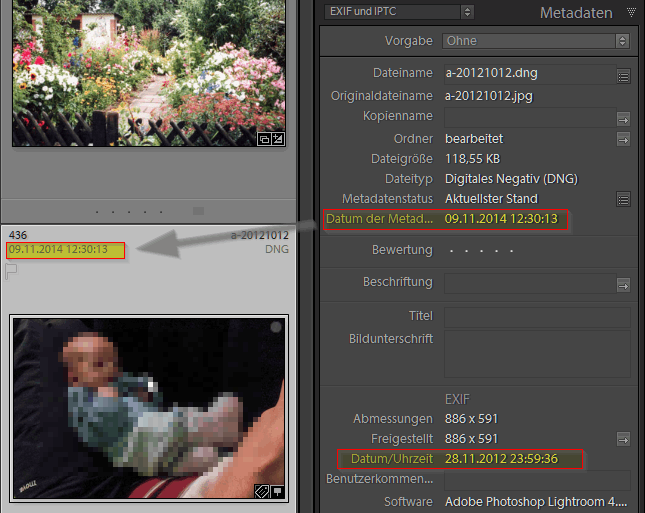Set fifth rating dot in Bewertung row
The image size is (645, 513).
pyautogui.click(x=511, y=251)
